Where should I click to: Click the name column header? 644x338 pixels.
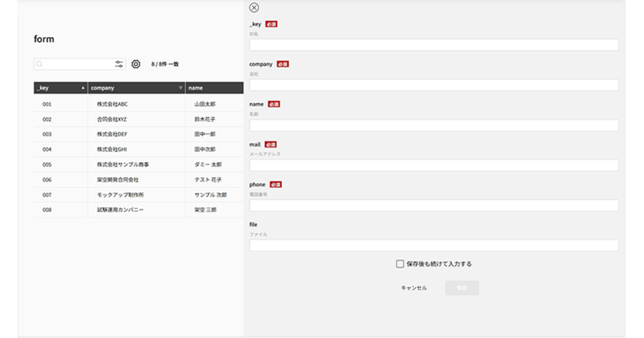coord(215,88)
